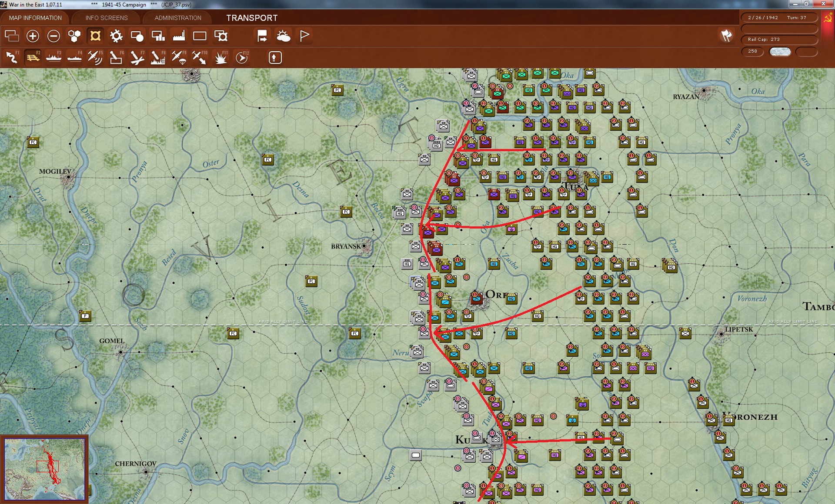Click the zoom out minus icon
Screen dimensions: 835x504
tap(53, 36)
